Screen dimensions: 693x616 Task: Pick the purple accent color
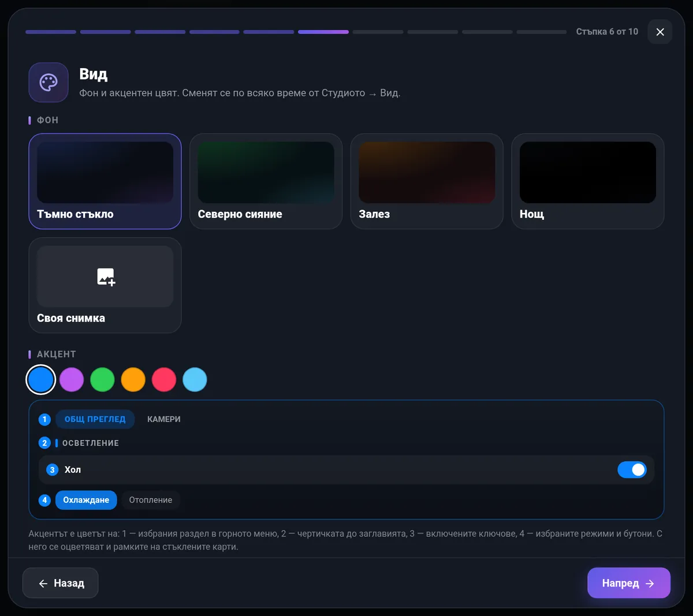point(72,380)
